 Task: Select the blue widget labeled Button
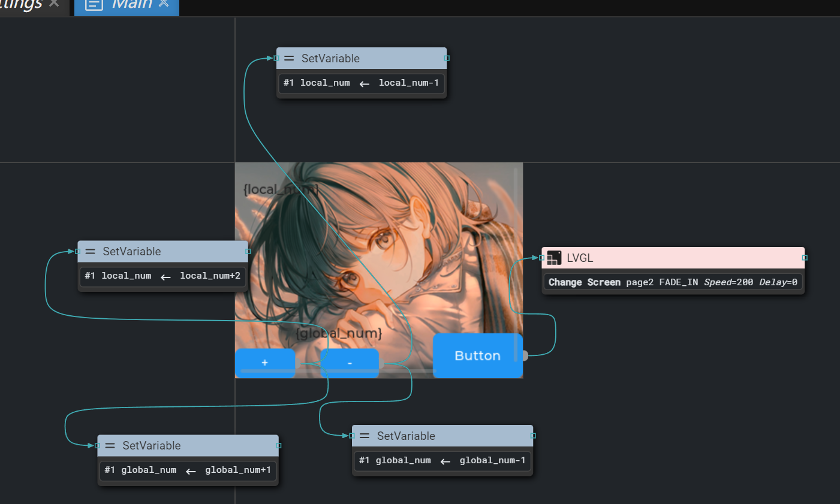point(478,356)
